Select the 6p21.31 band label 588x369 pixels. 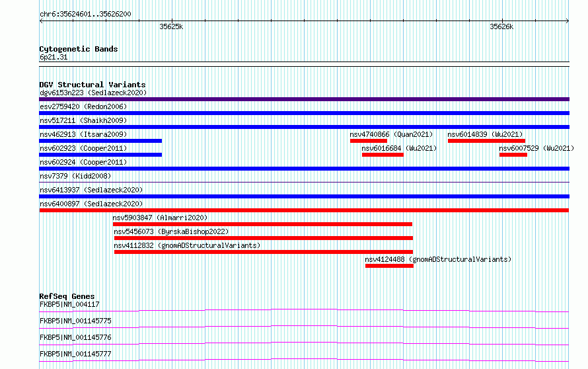coord(54,57)
